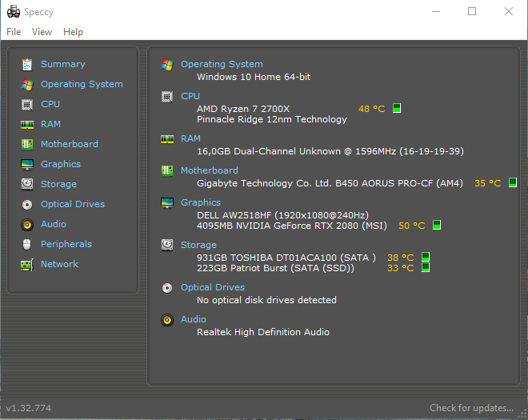Select Summary in the sidebar

coord(63,64)
